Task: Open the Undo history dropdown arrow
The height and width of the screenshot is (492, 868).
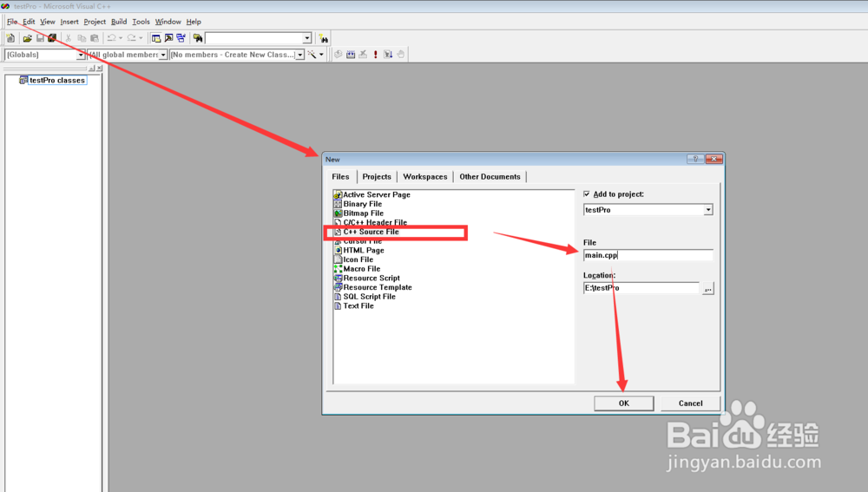Action: [x=120, y=38]
